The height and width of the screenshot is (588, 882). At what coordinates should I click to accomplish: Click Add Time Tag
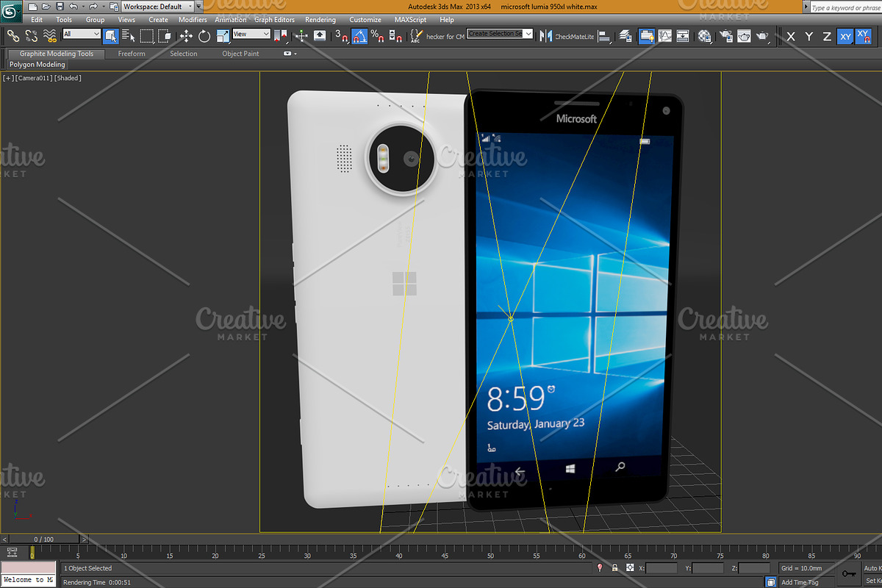(x=800, y=582)
